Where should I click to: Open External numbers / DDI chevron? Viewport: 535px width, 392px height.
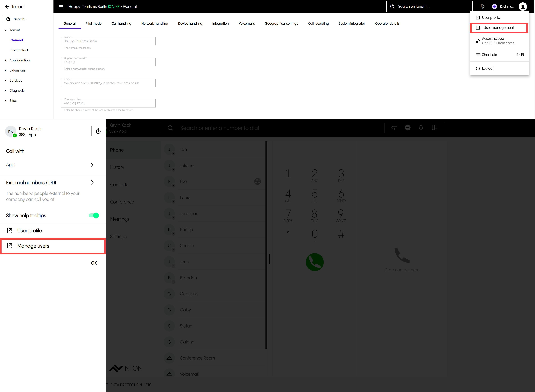[92, 182]
